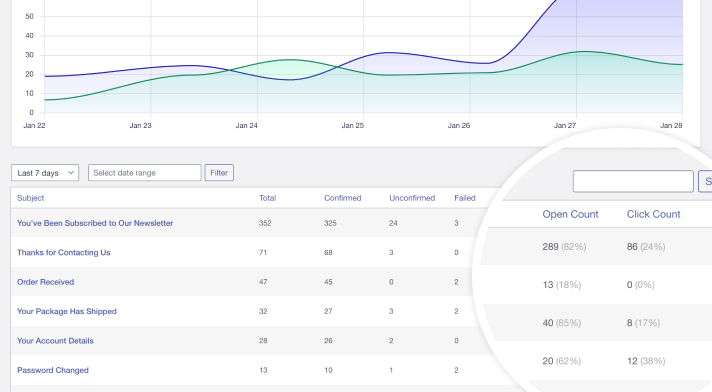The width and height of the screenshot is (712, 392).
Task: Open "Thanks for Contacting Us" email
Action: [x=64, y=253]
